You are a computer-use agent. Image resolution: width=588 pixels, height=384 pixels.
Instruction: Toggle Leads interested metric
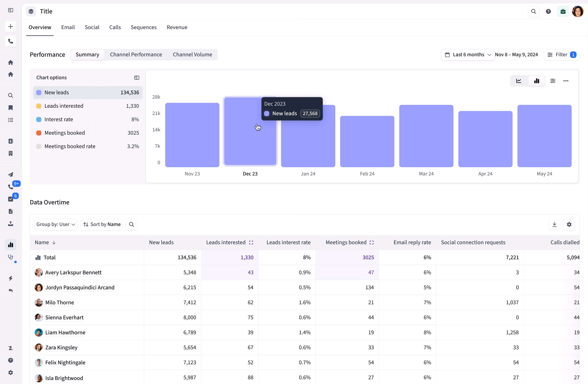tap(88, 106)
